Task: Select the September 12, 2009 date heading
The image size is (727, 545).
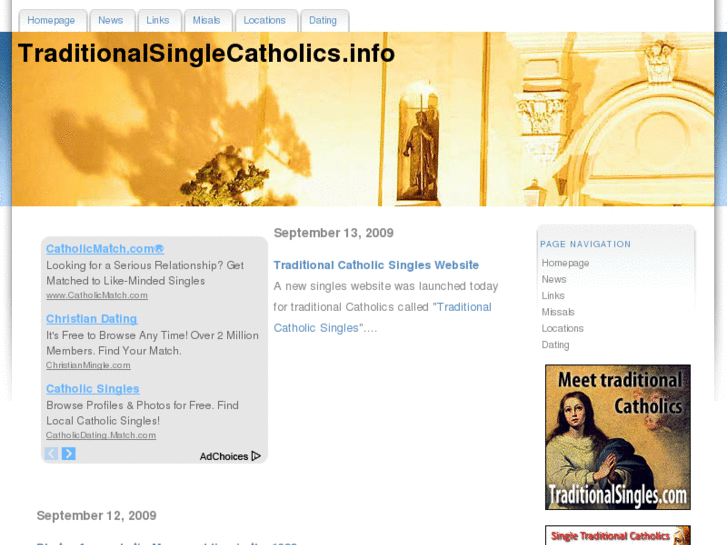Action: (96, 516)
